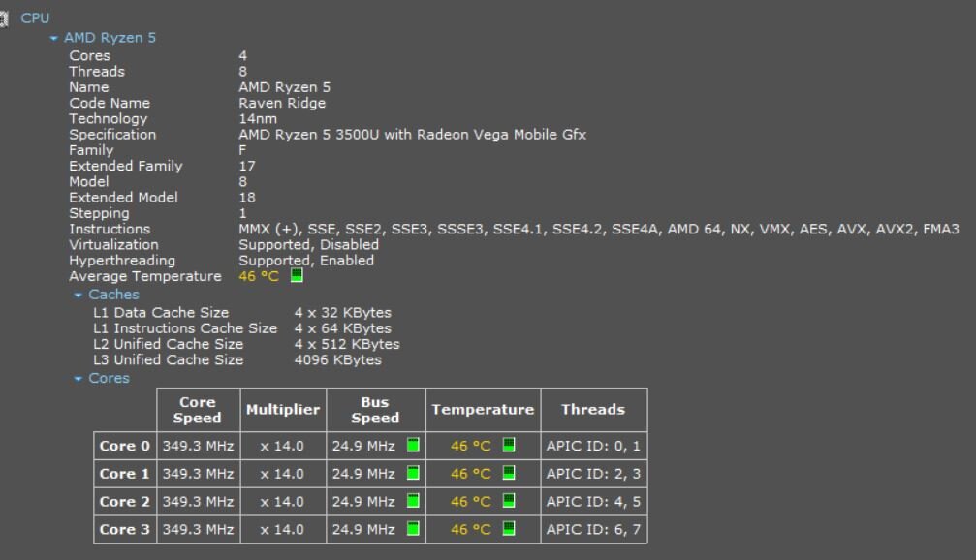The height and width of the screenshot is (560, 976).
Task: Select the Core Speed column header
Action: 198,410
